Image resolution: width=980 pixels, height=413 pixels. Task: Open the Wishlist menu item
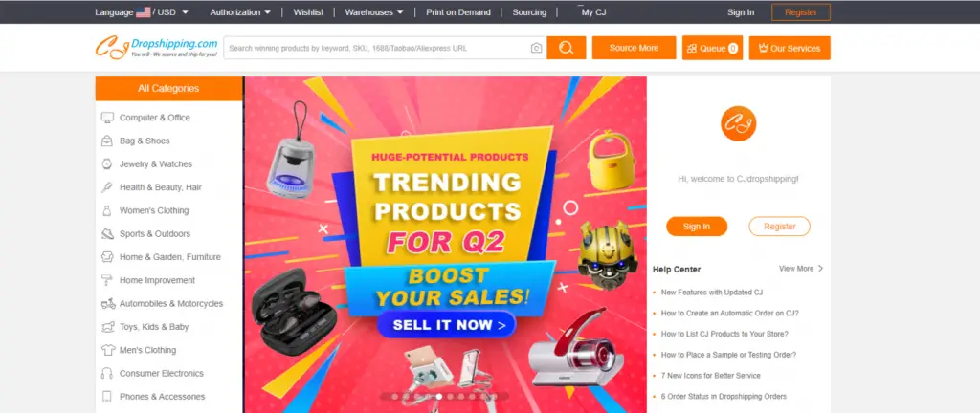pyautogui.click(x=309, y=11)
